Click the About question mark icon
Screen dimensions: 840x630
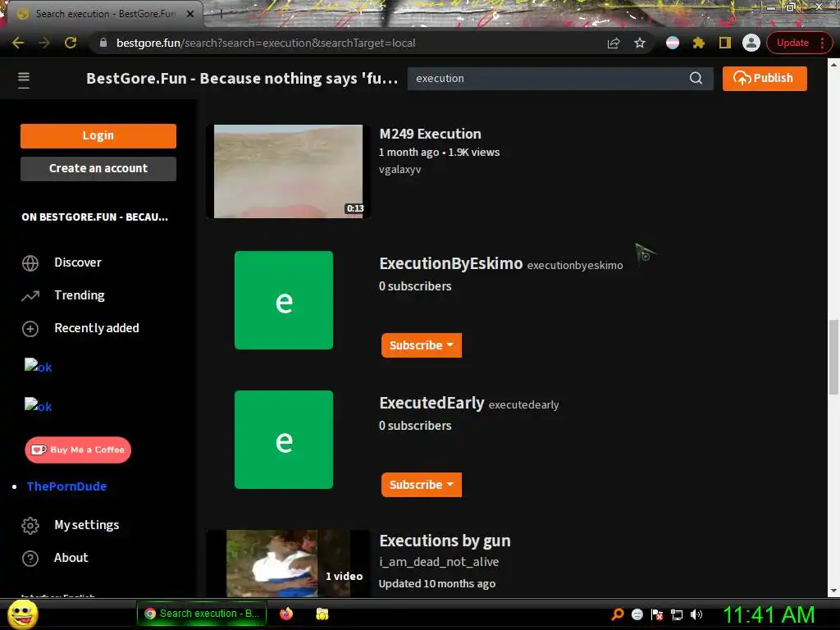point(30,558)
